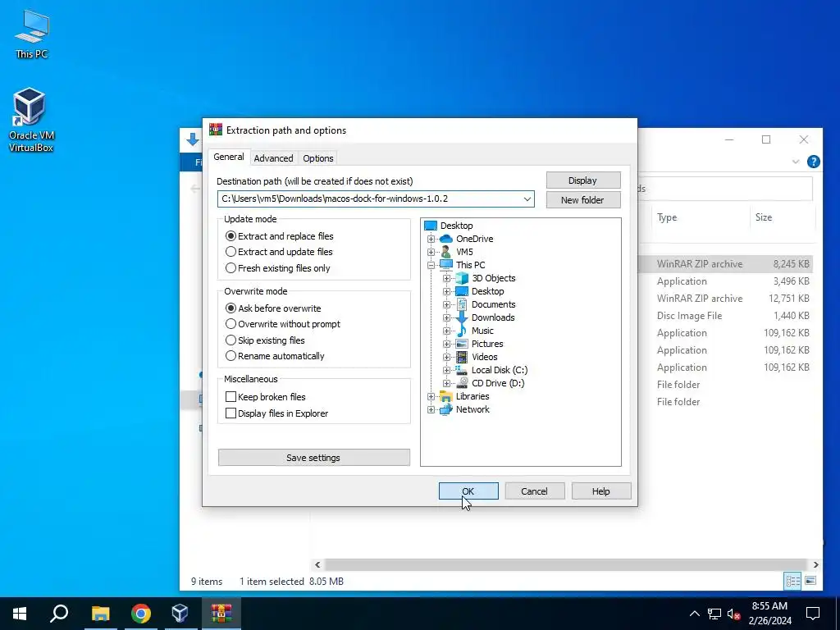Enable Display files in Explorer checkbox
Viewport: 840px width, 630px height.
point(231,413)
